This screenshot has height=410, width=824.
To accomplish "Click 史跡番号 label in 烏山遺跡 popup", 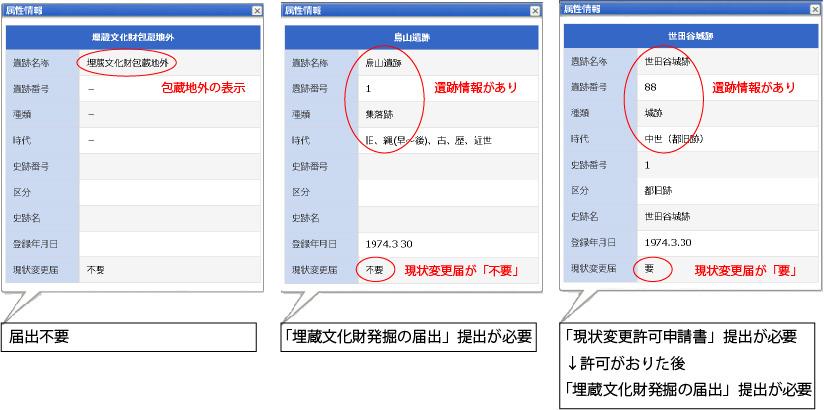I will coord(310,167).
